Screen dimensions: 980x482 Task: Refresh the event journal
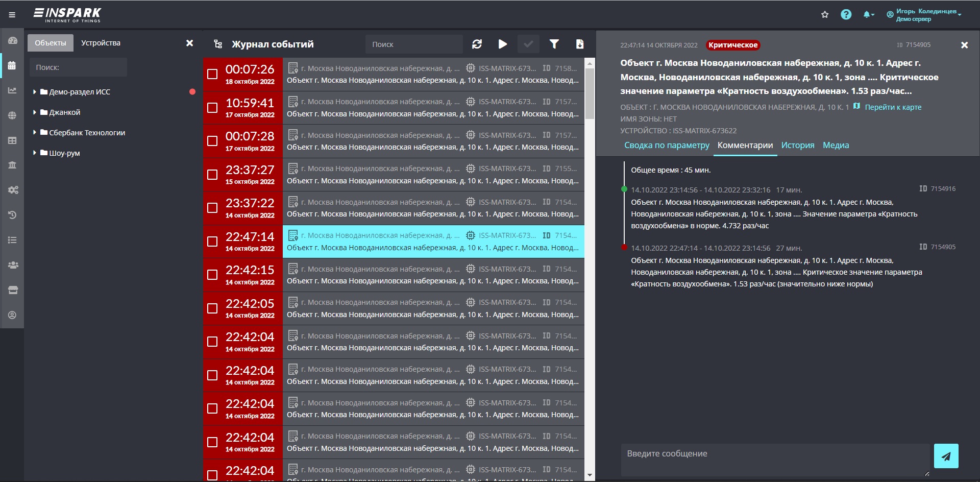click(477, 44)
